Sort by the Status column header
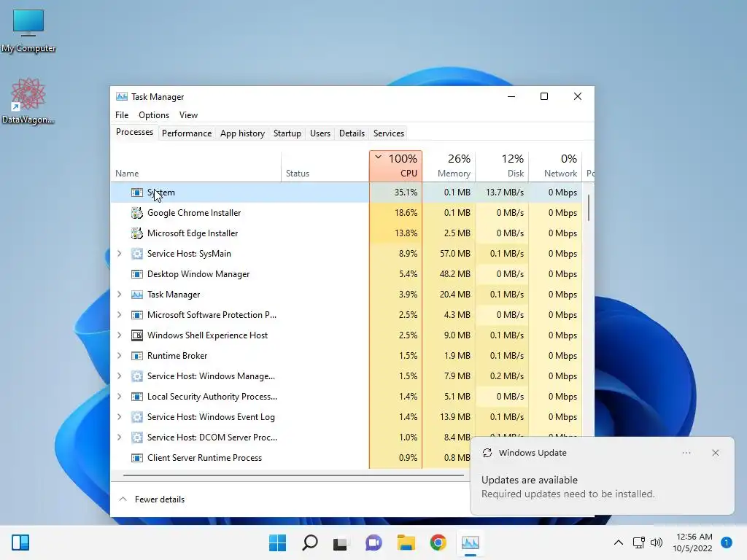This screenshot has height=560, width=747. pyautogui.click(x=325, y=166)
